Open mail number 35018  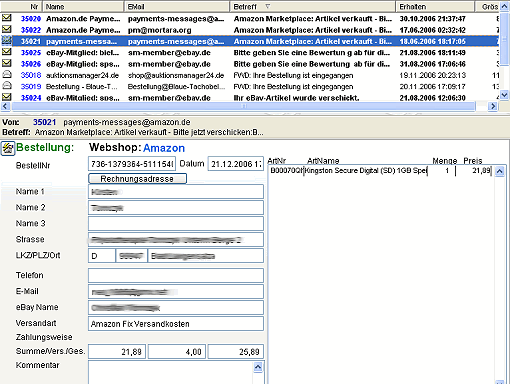click(x=31, y=75)
